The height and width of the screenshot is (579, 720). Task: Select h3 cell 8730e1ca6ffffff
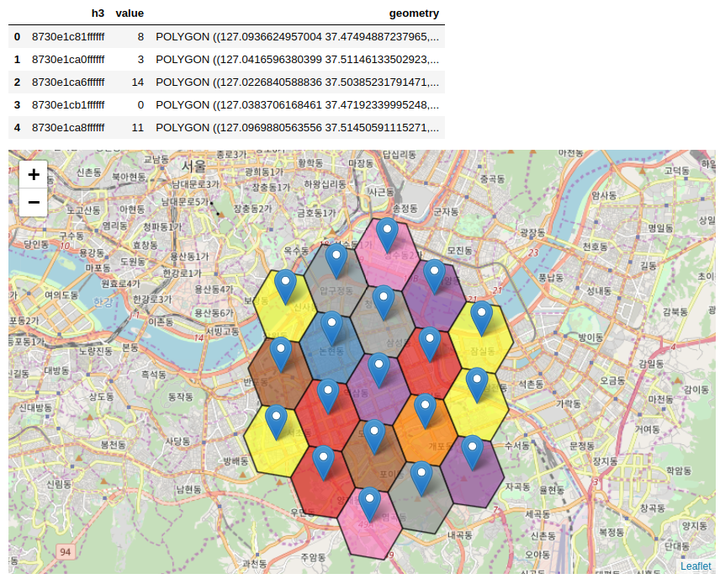pos(68,82)
